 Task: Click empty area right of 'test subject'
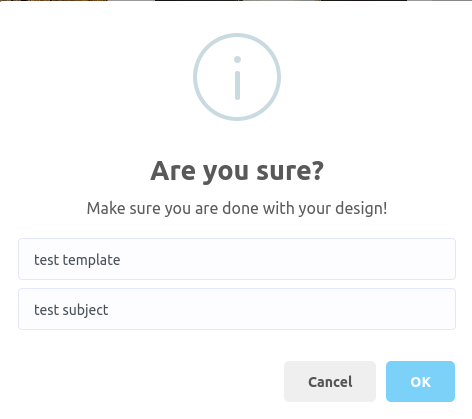[x=282, y=309]
